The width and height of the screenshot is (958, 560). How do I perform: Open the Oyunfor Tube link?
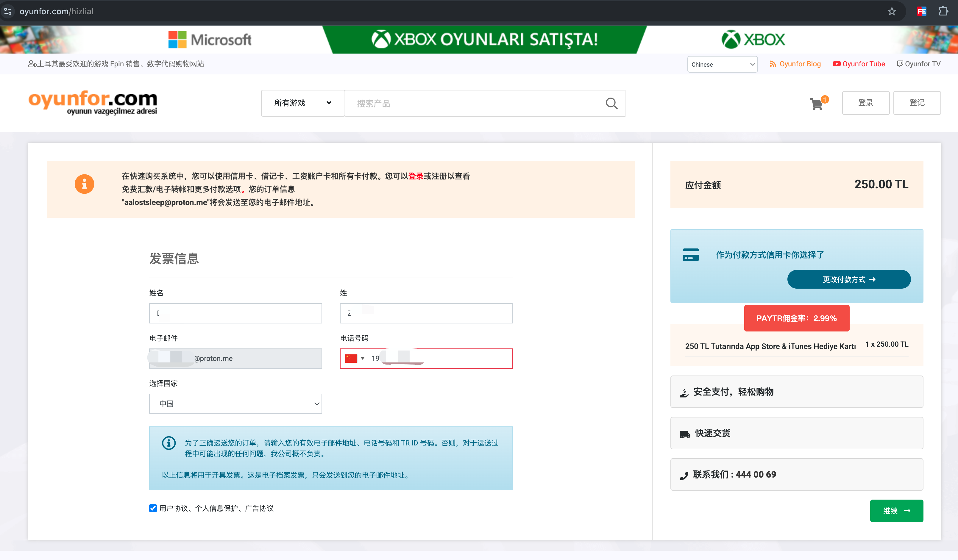[859, 64]
